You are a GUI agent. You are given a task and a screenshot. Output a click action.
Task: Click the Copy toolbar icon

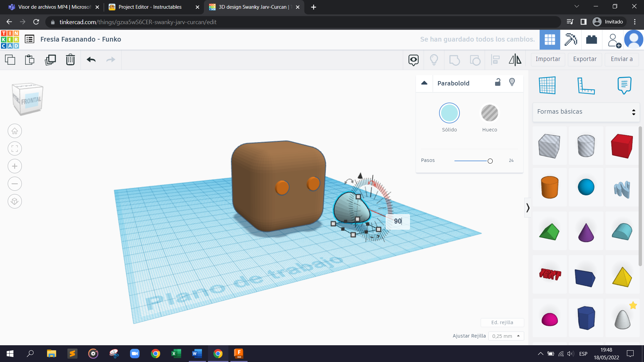click(x=10, y=60)
